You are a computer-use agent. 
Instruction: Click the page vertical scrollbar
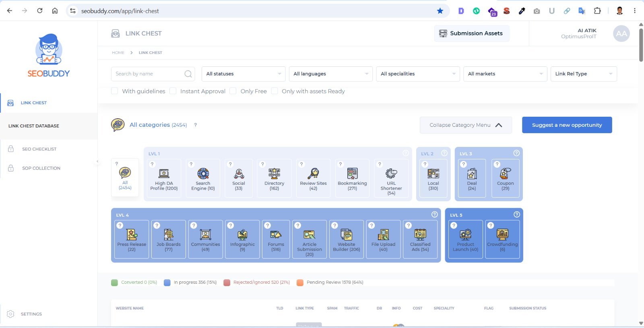(x=641, y=44)
